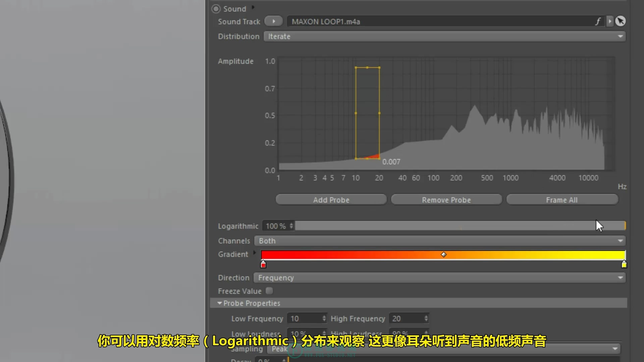
Task: Click the Sound parameter radio circle
Action: coord(216,9)
